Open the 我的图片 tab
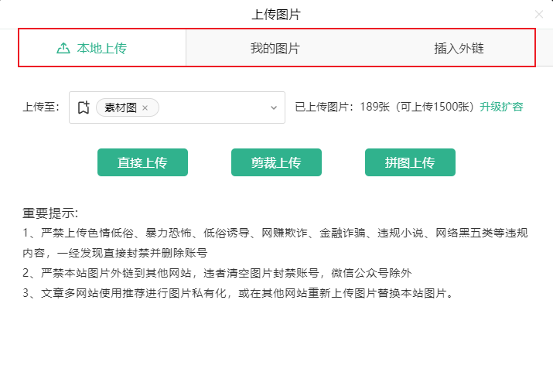This screenshot has width=553, height=392. point(275,48)
